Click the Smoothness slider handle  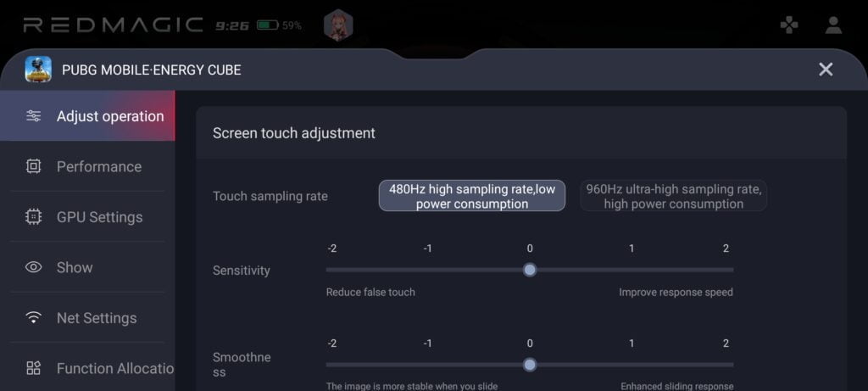(x=530, y=365)
